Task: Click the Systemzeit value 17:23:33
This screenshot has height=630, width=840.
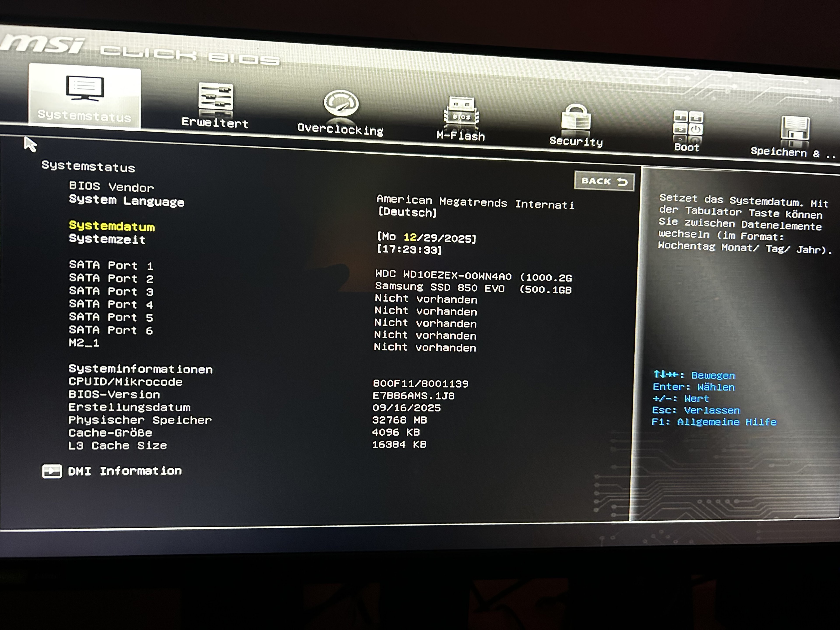Action: [x=409, y=250]
